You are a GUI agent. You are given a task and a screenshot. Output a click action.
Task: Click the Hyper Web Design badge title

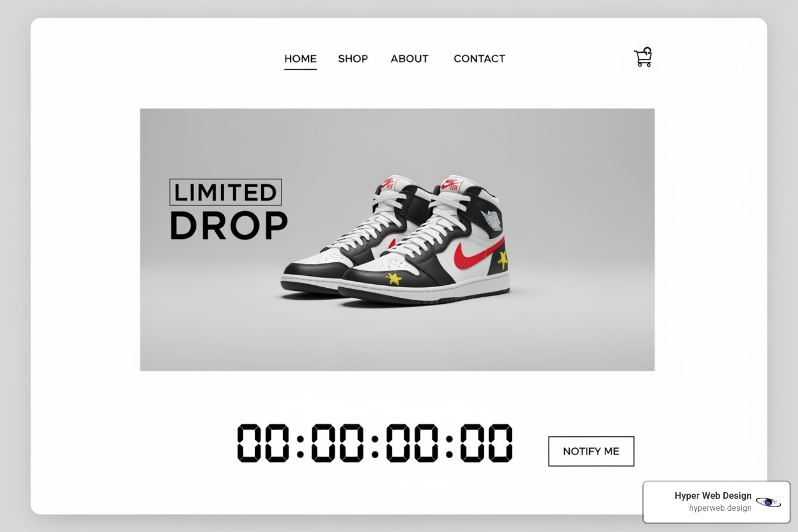pos(713,496)
